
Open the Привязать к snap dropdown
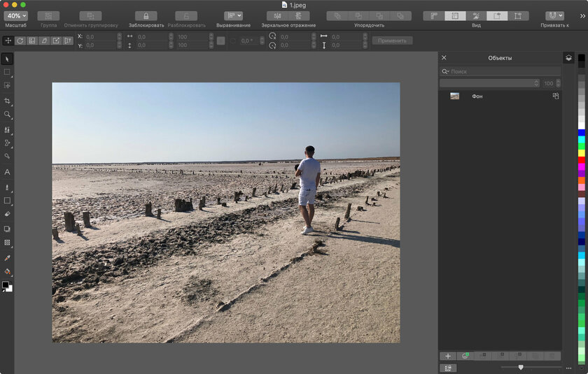coord(554,15)
